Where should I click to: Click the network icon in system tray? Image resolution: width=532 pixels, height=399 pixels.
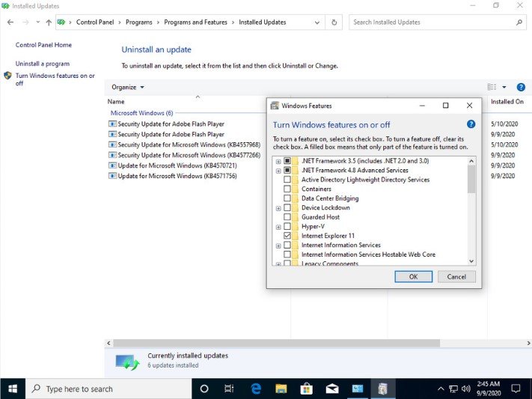click(x=453, y=389)
